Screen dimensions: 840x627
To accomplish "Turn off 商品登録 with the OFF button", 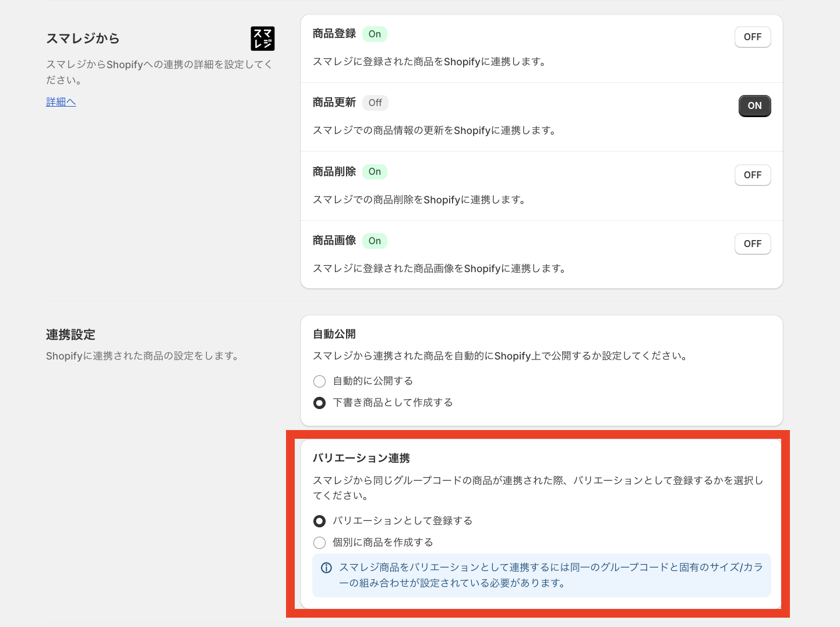I will point(753,37).
